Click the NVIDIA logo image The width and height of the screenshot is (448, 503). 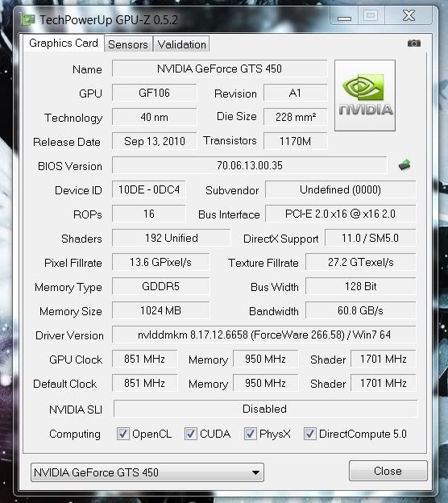pos(365,95)
